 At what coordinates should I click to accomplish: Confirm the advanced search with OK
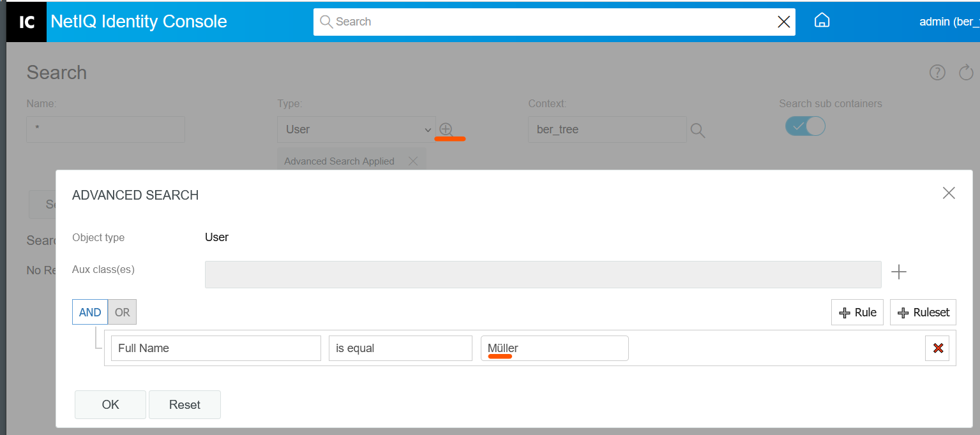click(110, 404)
